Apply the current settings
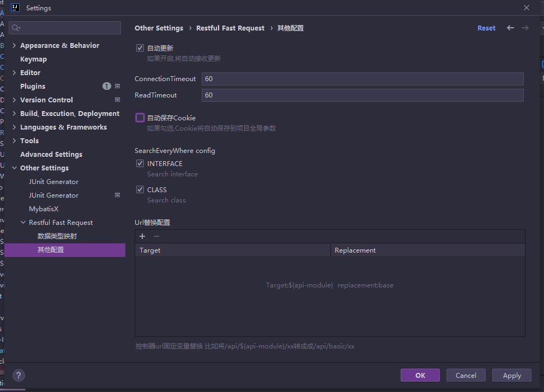Image resolution: width=544 pixels, height=392 pixels. 511,375
